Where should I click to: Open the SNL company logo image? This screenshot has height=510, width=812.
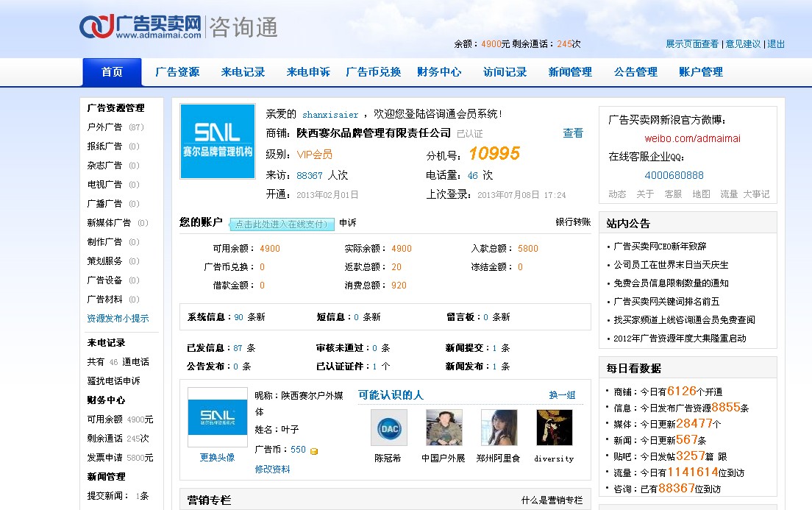[x=218, y=141]
